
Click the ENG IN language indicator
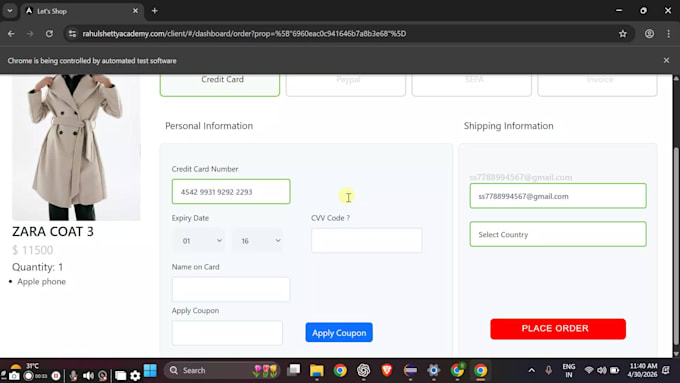569,370
